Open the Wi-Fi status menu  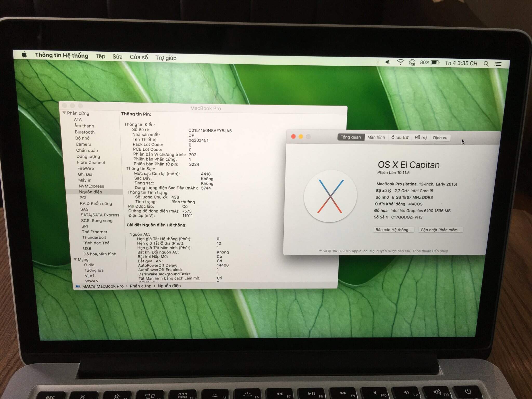tap(400, 62)
